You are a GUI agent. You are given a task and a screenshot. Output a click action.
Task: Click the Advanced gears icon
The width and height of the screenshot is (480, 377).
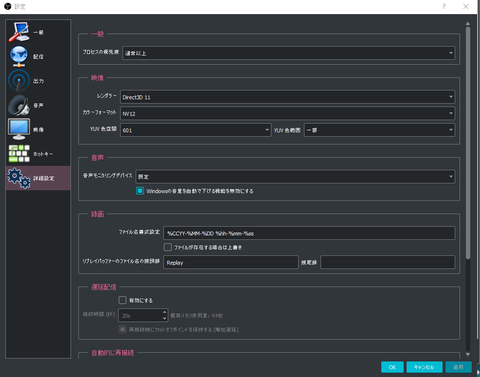click(x=19, y=178)
